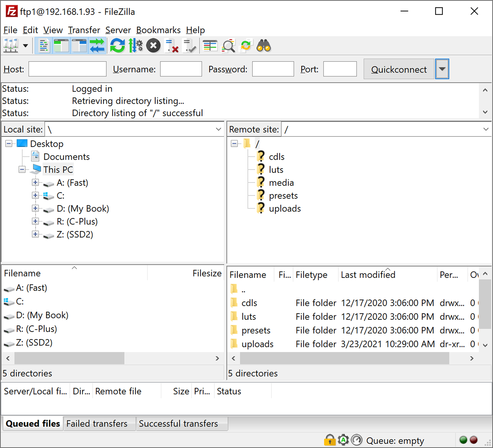Open the Remote site path dropdown
Image resolution: width=493 pixels, height=448 pixels.
point(486,129)
